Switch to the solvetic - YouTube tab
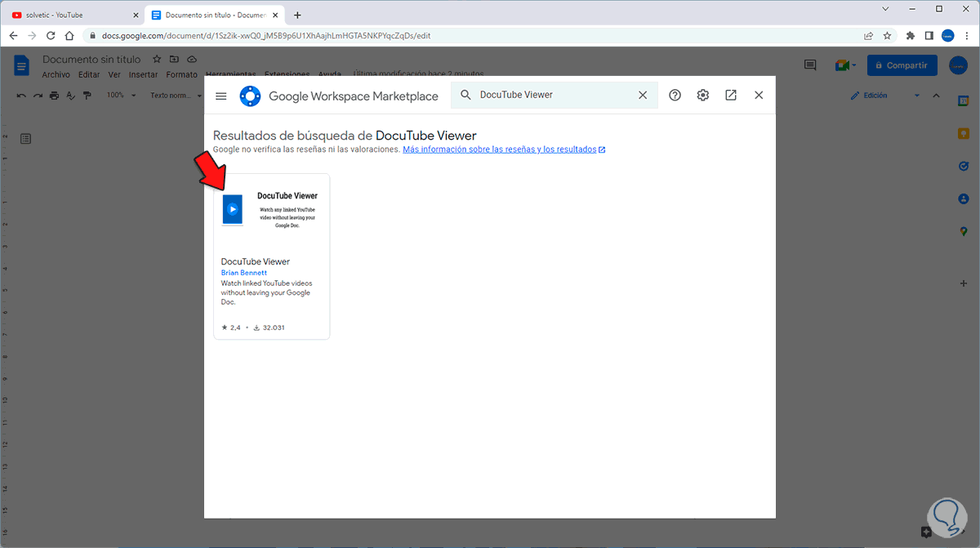980x548 pixels. 73,15
